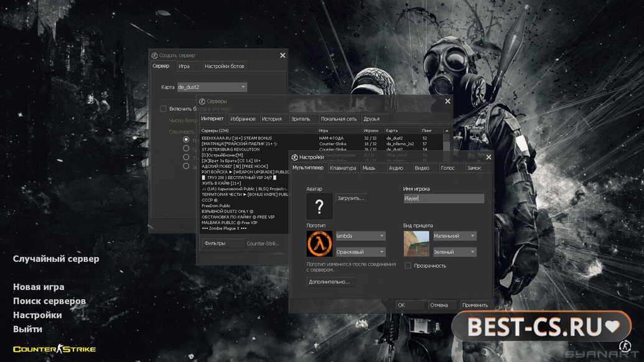Toggle the 'Прозрачность' crosshair checkbox
The height and width of the screenshot is (362, 644).
pos(408,266)
